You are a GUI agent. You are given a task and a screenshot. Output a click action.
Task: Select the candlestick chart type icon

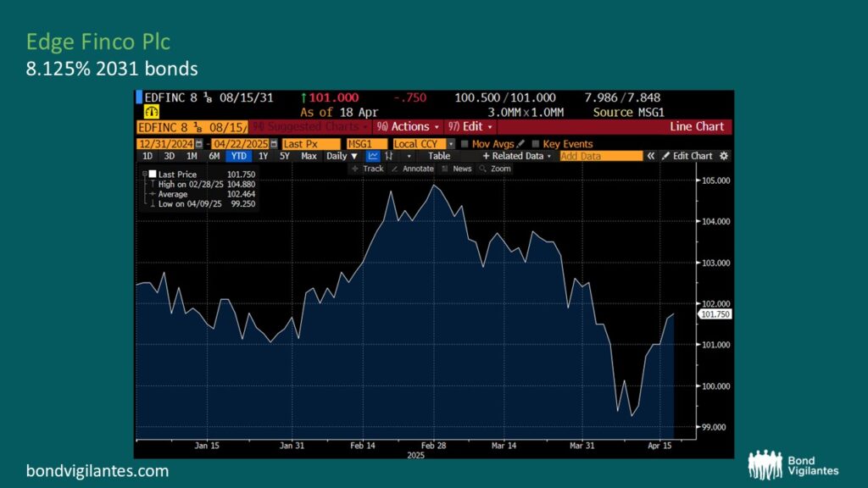pos(389,156)
